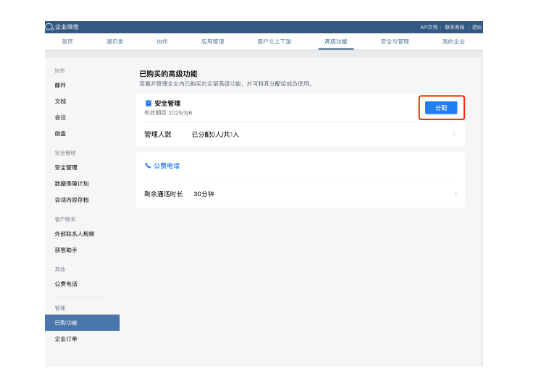This screenshot has height=380, width=546.
Task: Open 数据保障计划 in the sidebar
Action: click(72, 184)
